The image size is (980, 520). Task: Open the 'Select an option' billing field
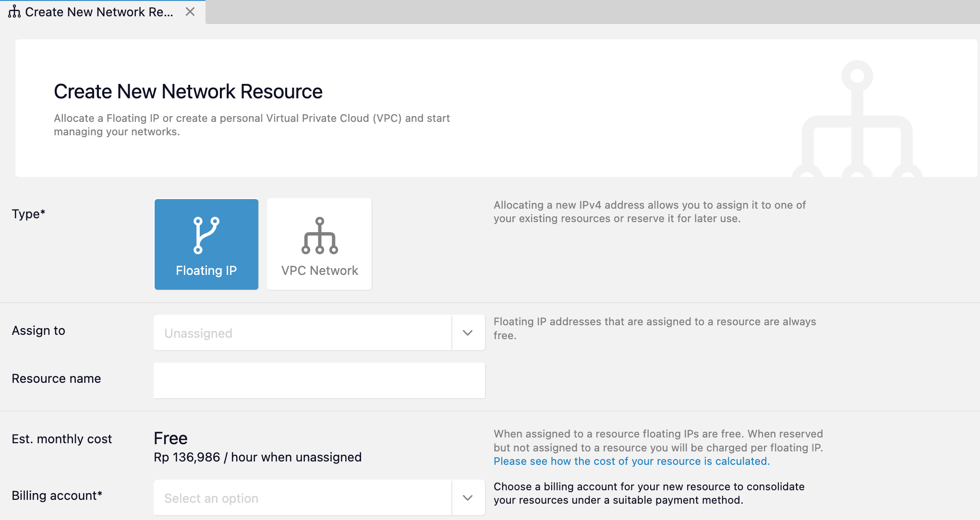[302, 498]
